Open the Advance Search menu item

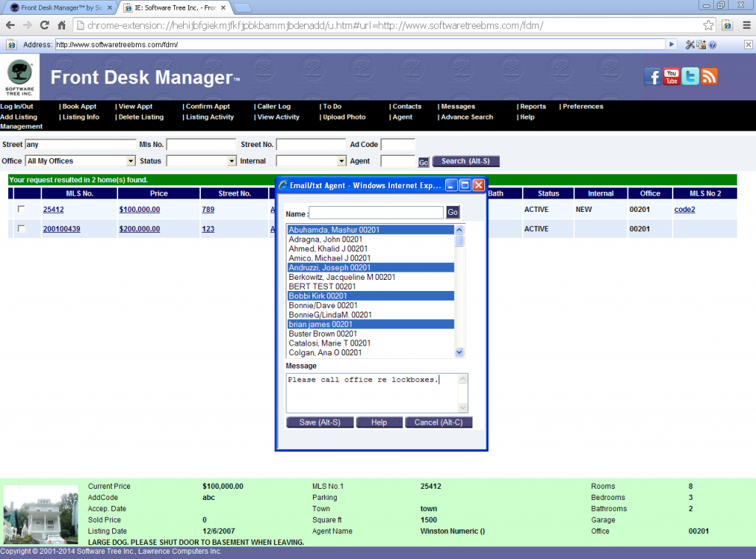click(x=466, y=117)
